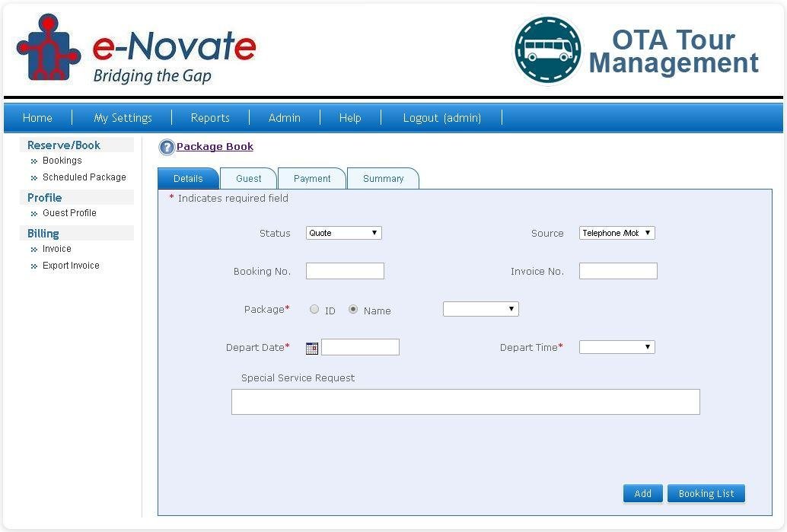This screenshot has height=532, width=787.
Task: Open the Depart Date calendar icon
Action: (x=312, y=348)
